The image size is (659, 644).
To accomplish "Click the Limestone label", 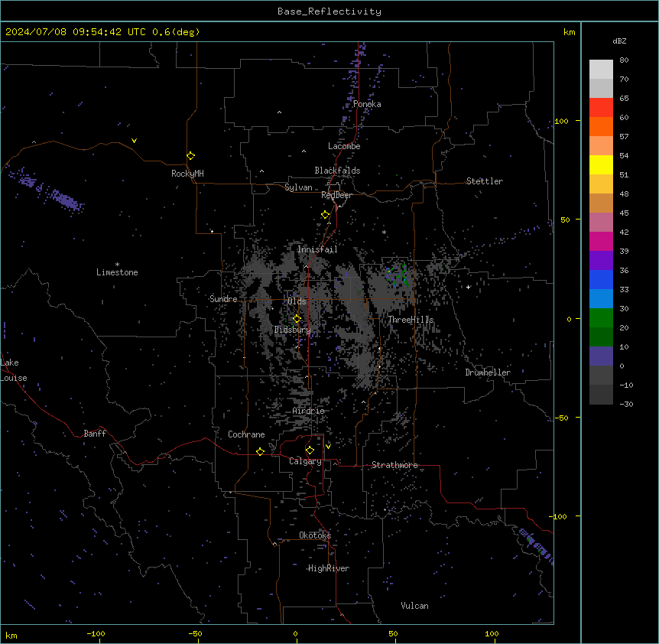I will 117,272.
